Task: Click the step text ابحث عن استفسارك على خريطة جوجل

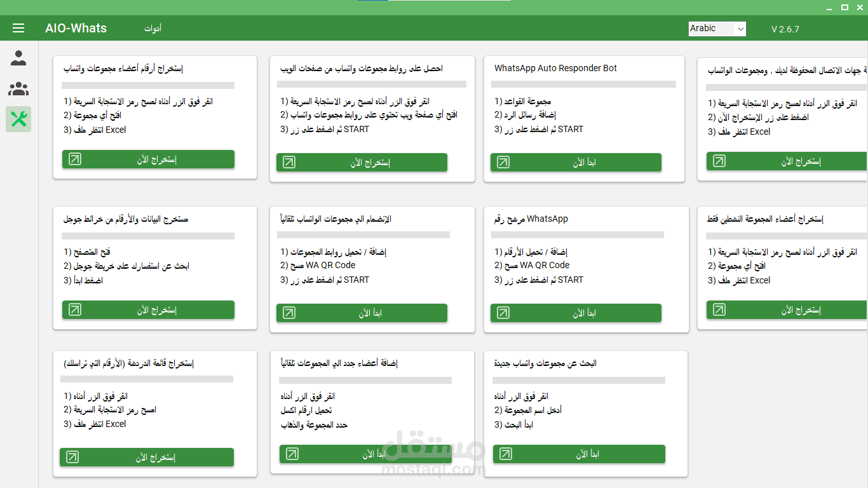Action: [x=132, y=266]
